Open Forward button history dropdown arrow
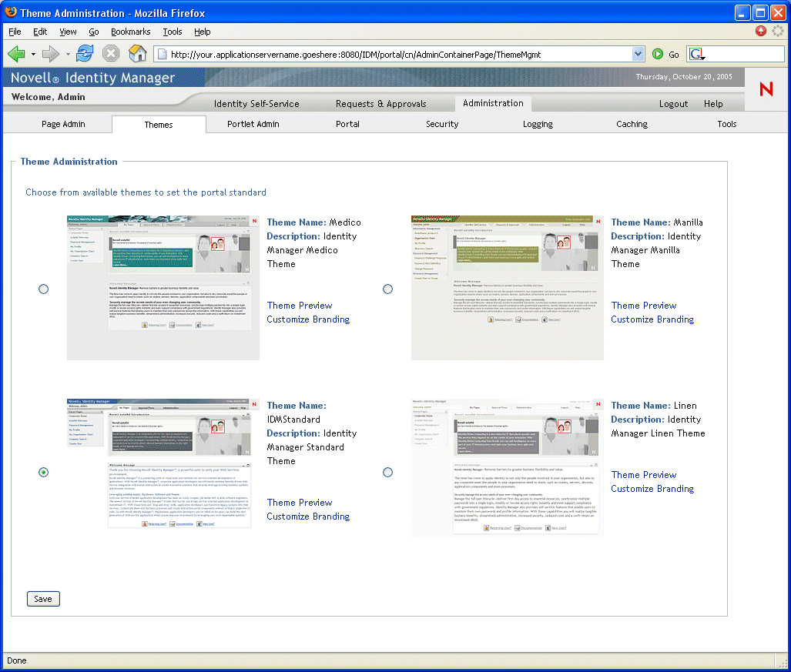791x672 pixels. pyautogui.click(x=68, y=54)
